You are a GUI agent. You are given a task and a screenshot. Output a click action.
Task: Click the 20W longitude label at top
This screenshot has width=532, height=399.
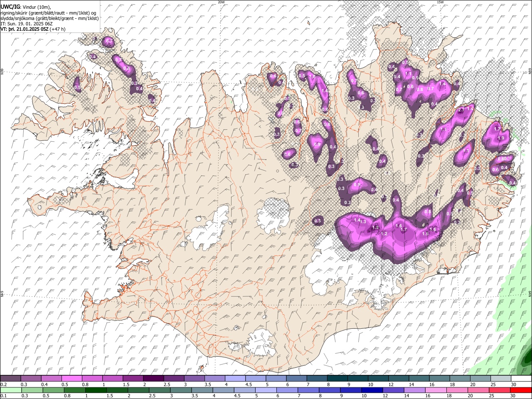[221, 2]
